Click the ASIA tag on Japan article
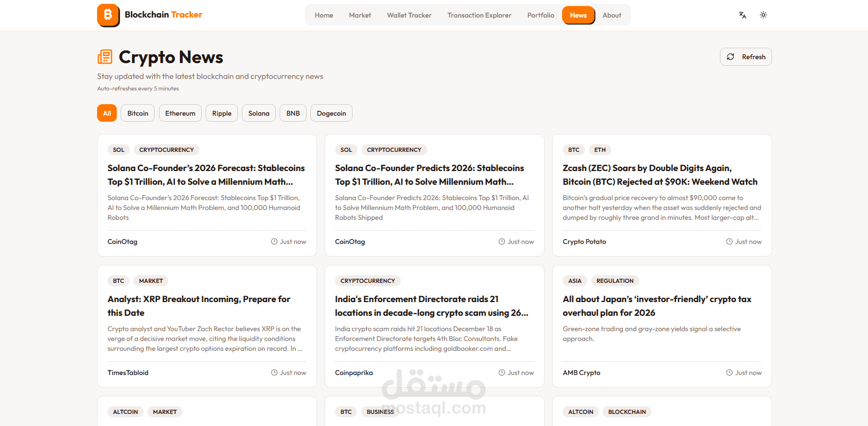Viewport: 868px width, 426px height. pyautogui.click(x=575, y=281)
